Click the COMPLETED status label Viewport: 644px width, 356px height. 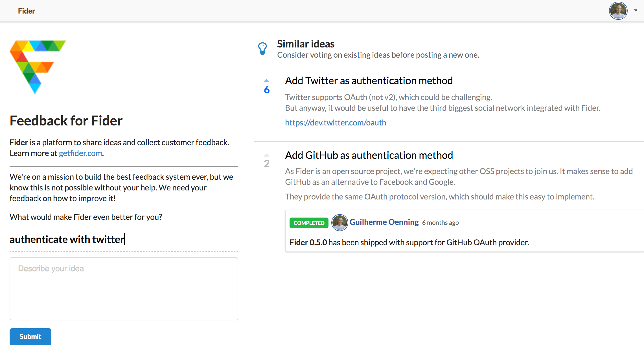click(309, 223)
